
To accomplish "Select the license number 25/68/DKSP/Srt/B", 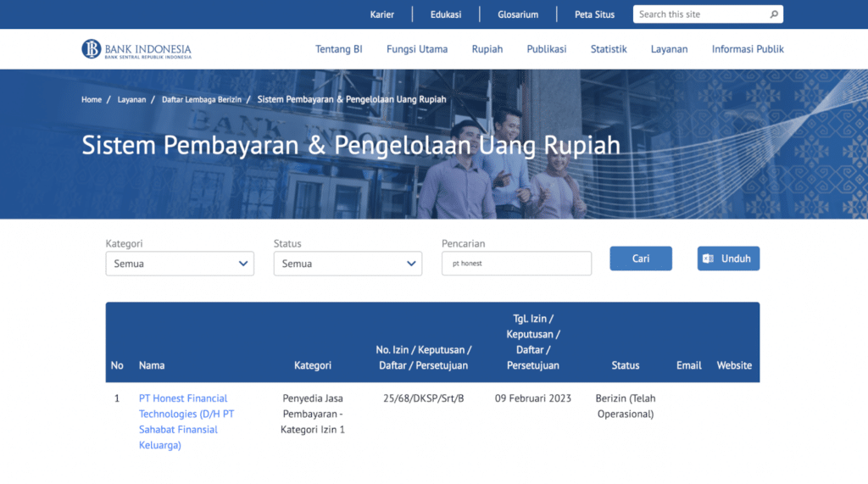I will pos(424,398).
